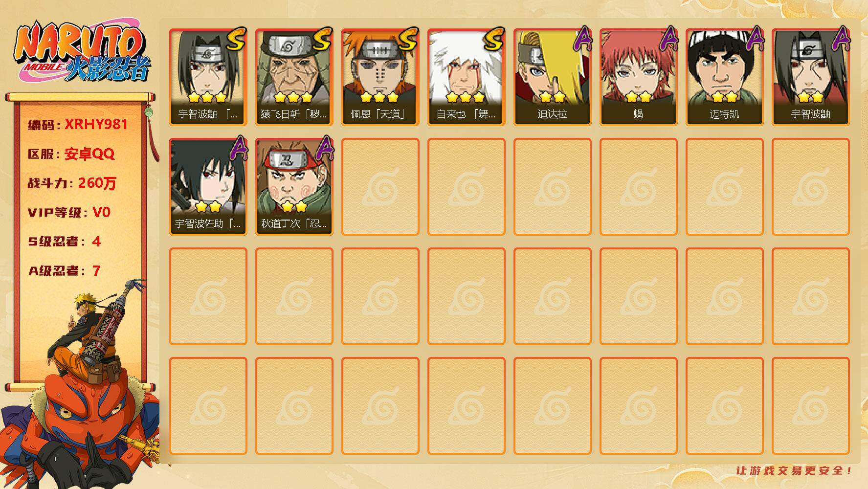Click the 让游戏交易更安全 slogan text
This screenshot has width=868, height=489.
coord(794,470)
